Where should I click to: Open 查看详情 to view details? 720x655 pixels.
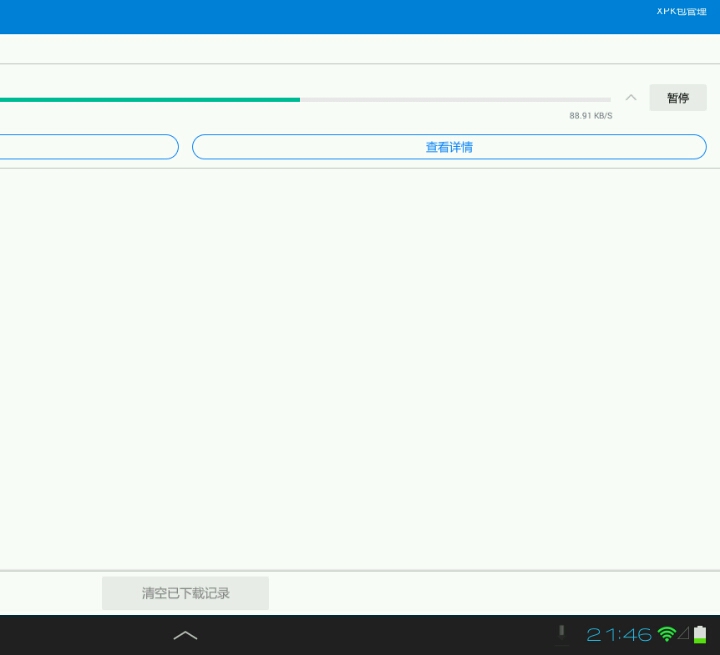449,147
